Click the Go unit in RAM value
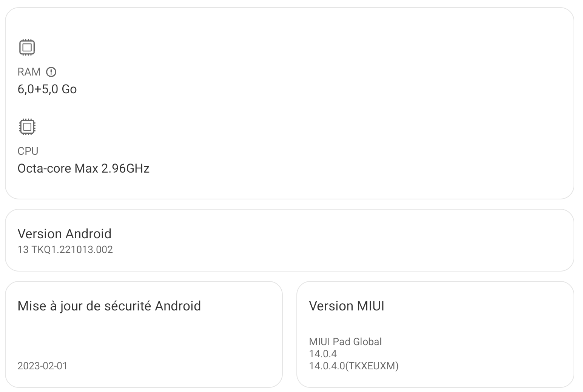This screenshot has width=583, height=392. [69, 89]
